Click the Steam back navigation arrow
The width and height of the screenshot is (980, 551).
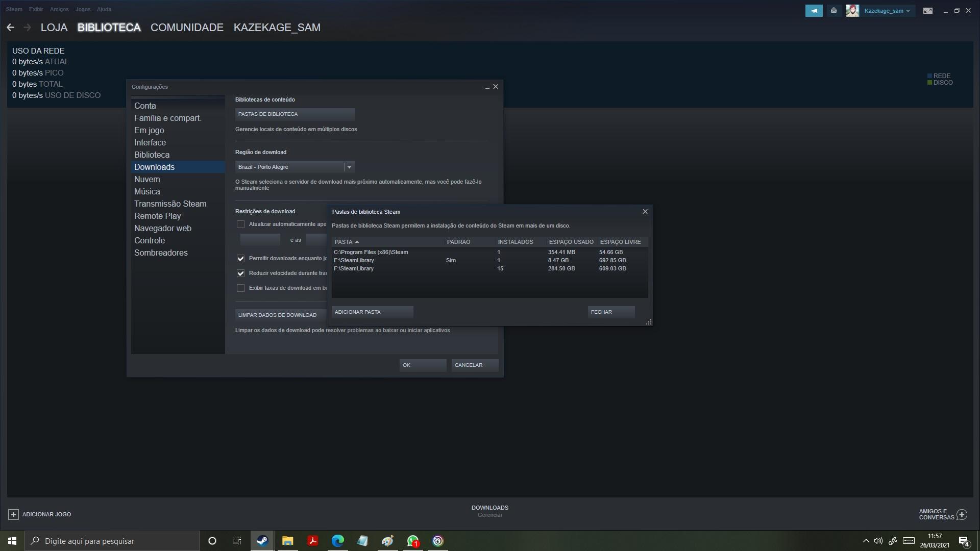tap(10, 28)
